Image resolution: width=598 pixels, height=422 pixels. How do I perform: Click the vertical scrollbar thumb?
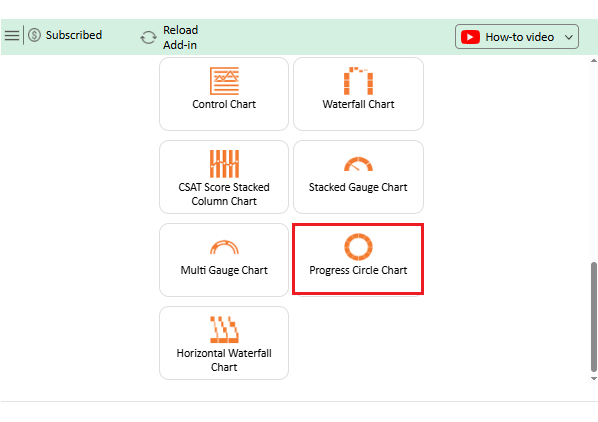[x=593, y=316]
